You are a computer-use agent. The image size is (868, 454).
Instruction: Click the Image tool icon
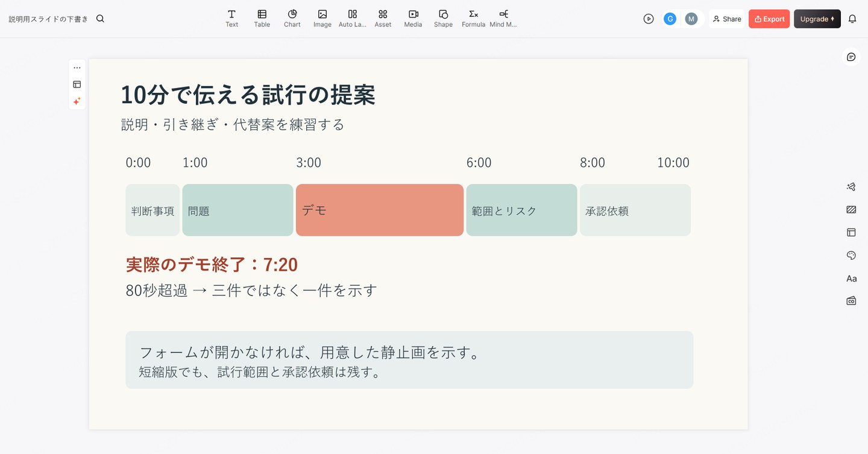[322, 14]
